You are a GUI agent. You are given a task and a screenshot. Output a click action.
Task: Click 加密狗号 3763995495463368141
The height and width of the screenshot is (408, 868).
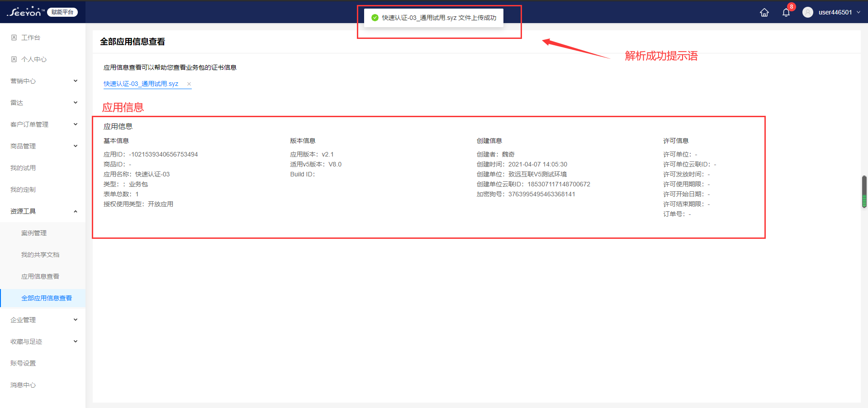[x=526, y=194]
